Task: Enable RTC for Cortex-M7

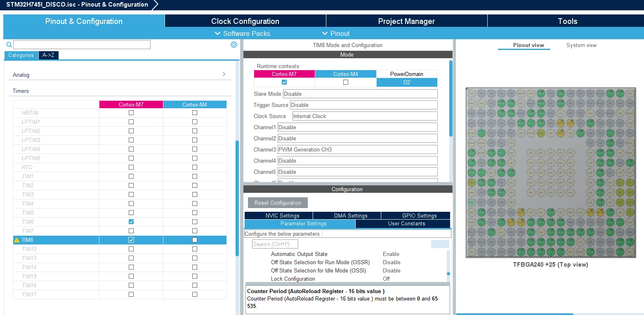Action: (x=131, y=167)
